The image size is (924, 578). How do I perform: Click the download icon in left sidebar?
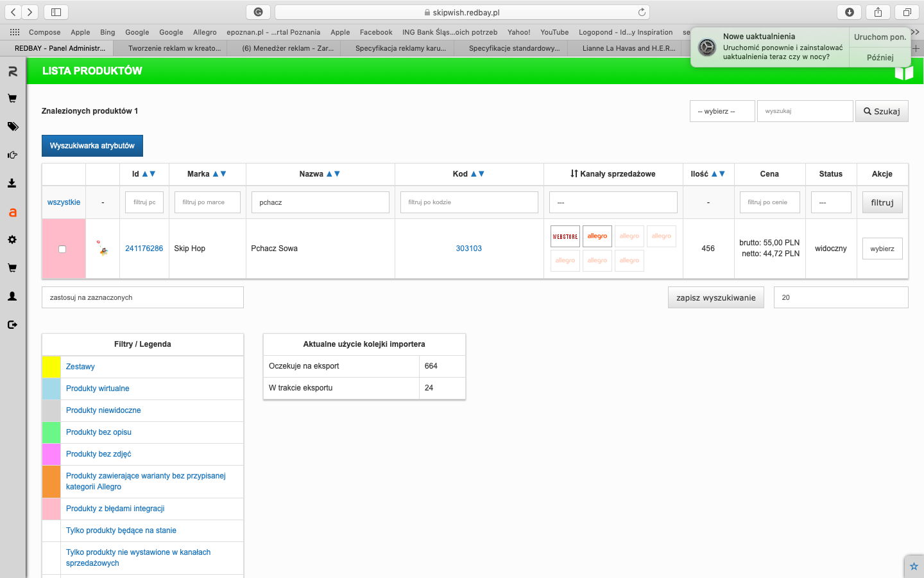pos(12,183)
